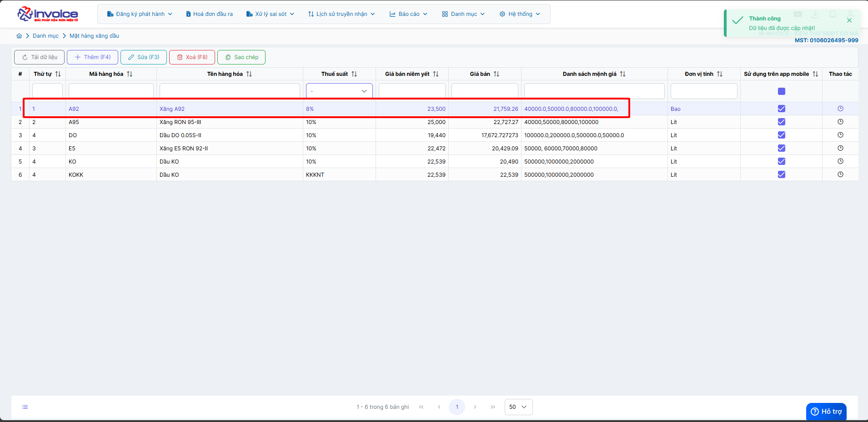Screen dimensions: 868x422
Task: Click Xoá (F8) button
Action: [192, 57]
